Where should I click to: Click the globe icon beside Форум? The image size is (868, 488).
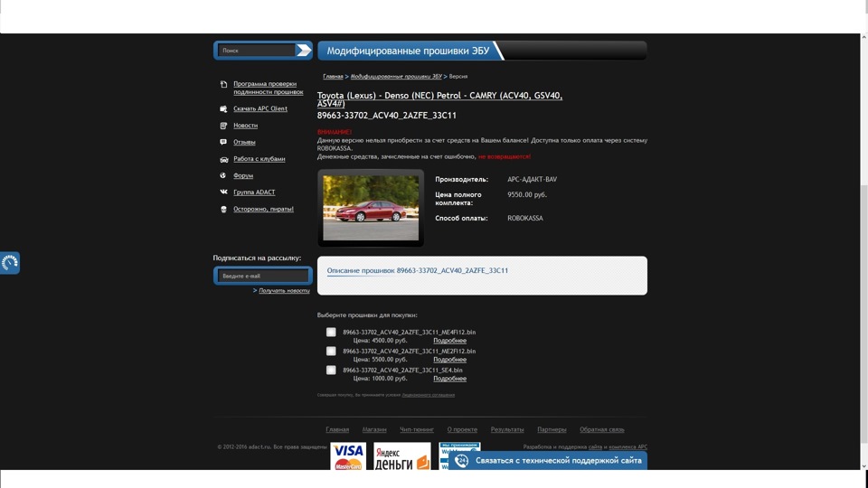(223, 175)
